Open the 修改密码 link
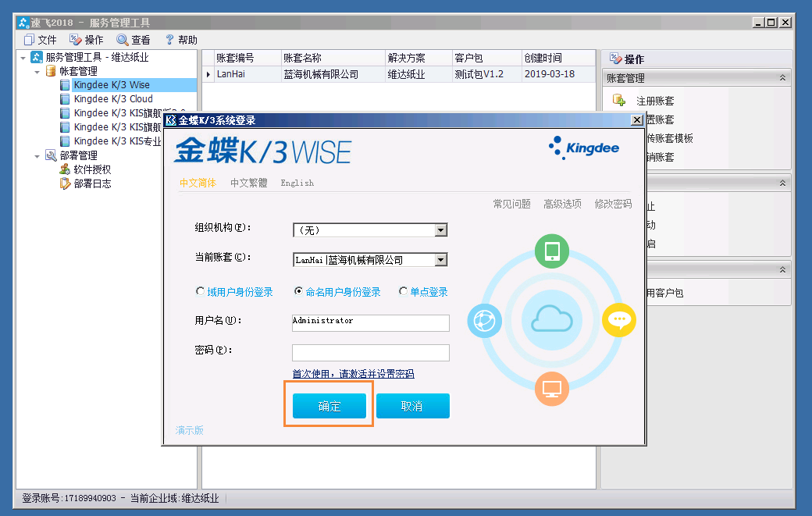Image resolution: width=812 pixels, height=516 pixels. pyautogui.click(x=613, y=204)
